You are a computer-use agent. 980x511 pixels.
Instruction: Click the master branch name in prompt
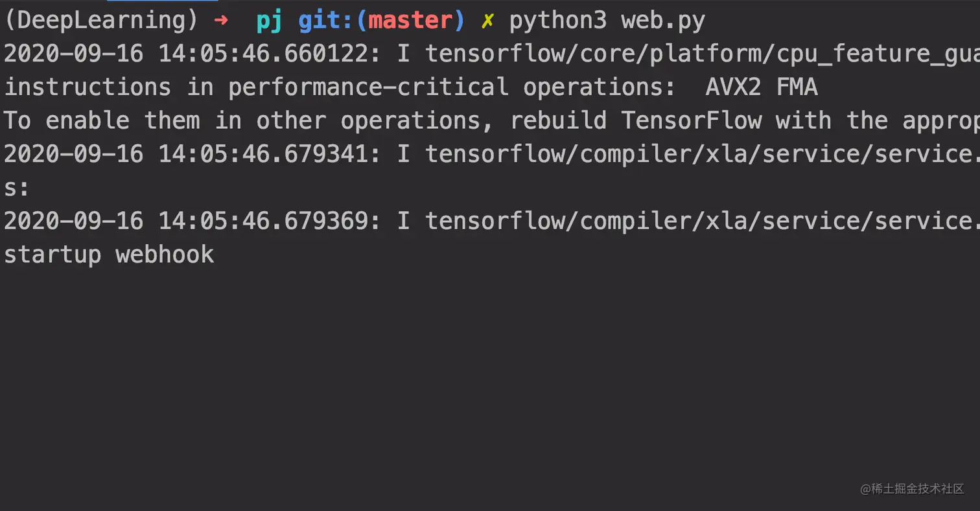410,21
